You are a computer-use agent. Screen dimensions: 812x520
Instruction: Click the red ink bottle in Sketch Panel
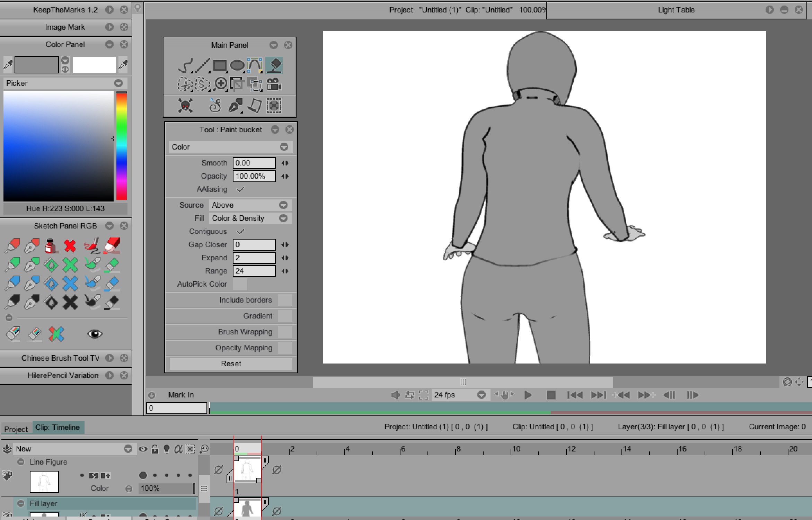(x=51, y=246)
